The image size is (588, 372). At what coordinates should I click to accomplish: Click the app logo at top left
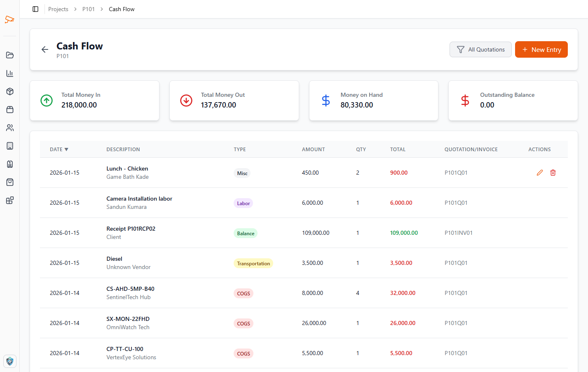point(9,19)
